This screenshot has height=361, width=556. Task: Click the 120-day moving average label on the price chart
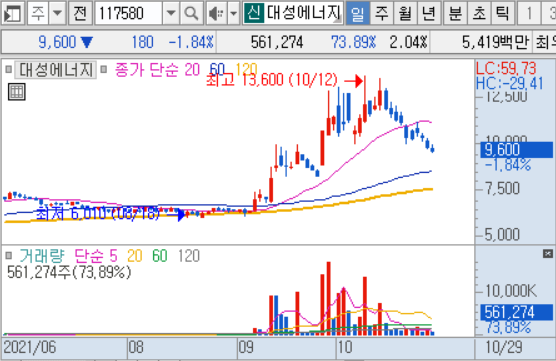pyautogui.click(x=246, y=69)
